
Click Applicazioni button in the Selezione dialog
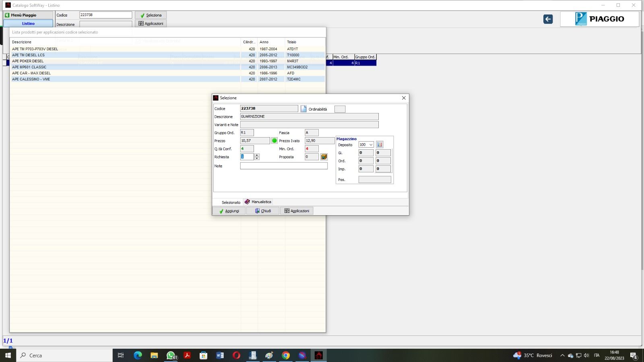coord(297,211)
